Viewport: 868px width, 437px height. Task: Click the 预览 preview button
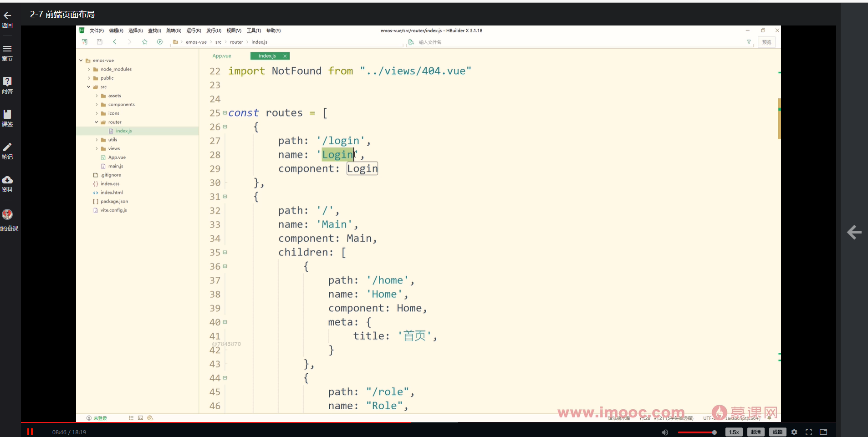click(767, 42)
